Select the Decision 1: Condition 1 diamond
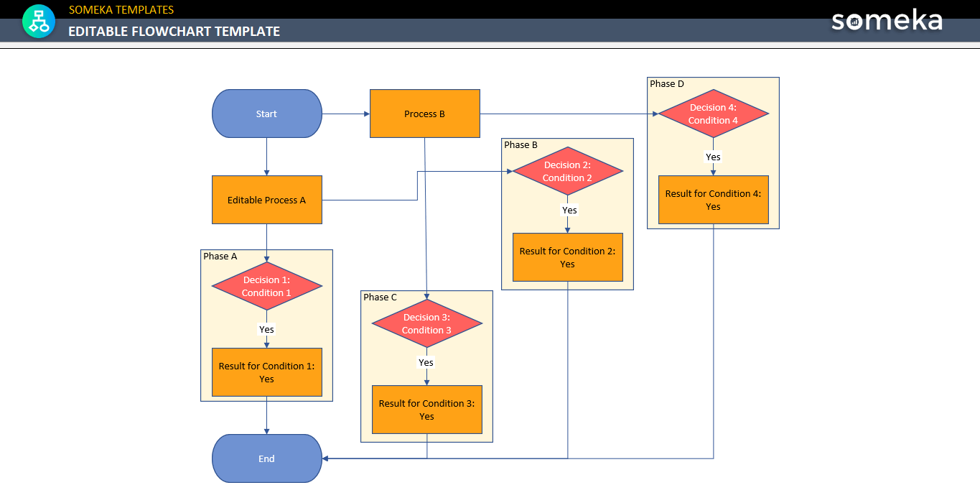This screenshot has height=503, width=980. pyautogui.click(x=267, y=286)
